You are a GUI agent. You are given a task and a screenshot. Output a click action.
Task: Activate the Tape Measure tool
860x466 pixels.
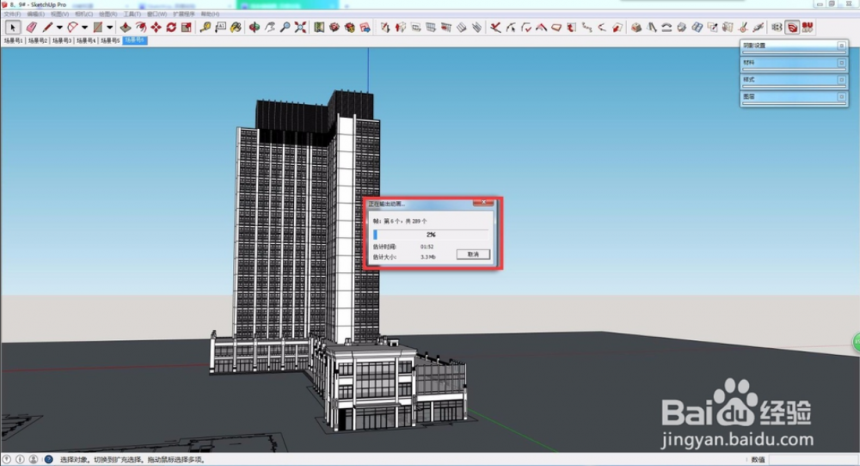[205, 27]
